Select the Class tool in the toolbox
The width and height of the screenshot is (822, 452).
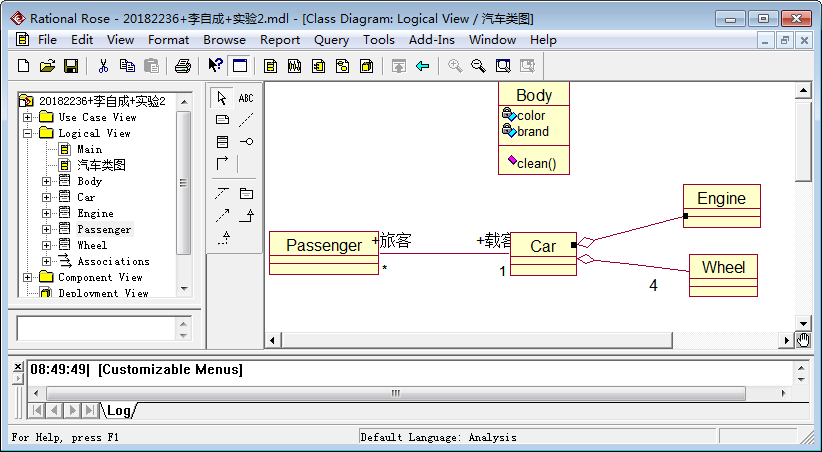222,142
